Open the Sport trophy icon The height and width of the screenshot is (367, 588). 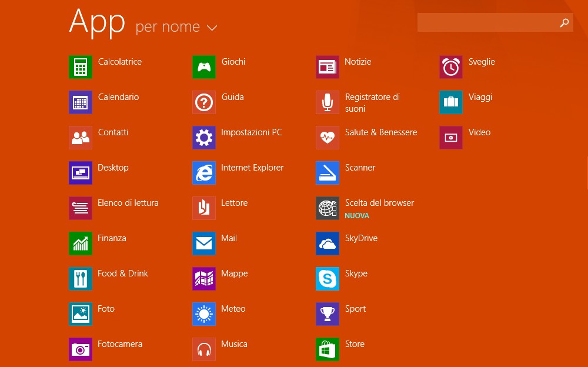pyautogui.click(x=328, y=313)
